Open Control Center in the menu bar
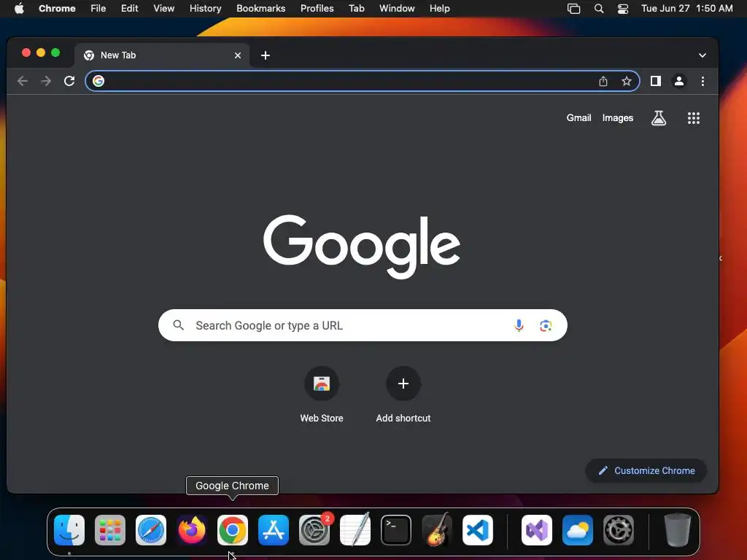 (x=623, y=9)
